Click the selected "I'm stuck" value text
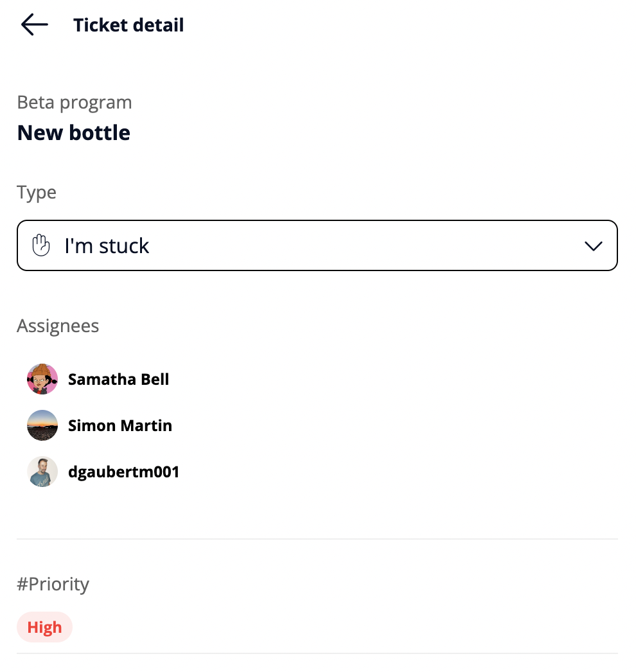This screenshot has width=636, height=672. click(107, 245)
